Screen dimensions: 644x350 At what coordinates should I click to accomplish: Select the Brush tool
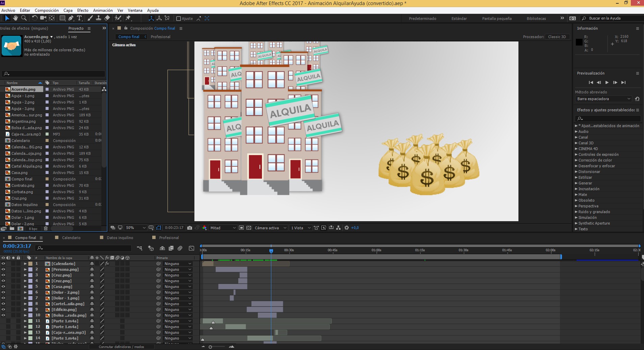90,18
